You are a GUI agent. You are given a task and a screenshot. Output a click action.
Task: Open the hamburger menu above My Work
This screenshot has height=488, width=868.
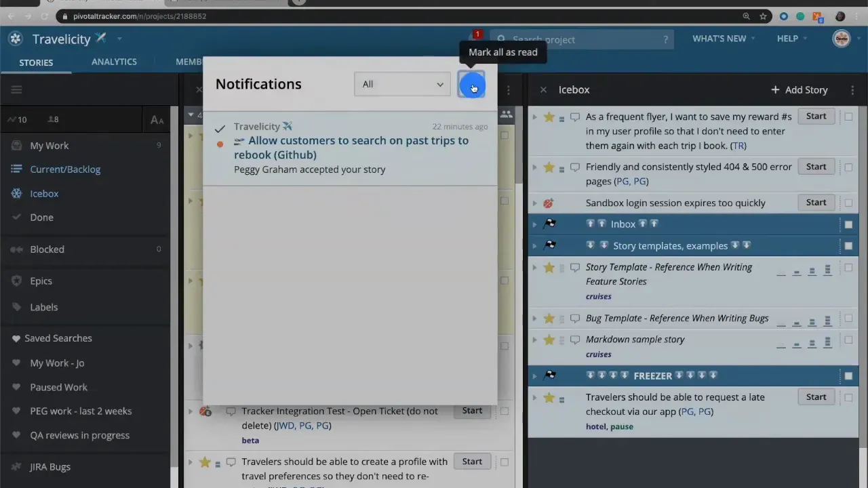click(x=16, y=89)
